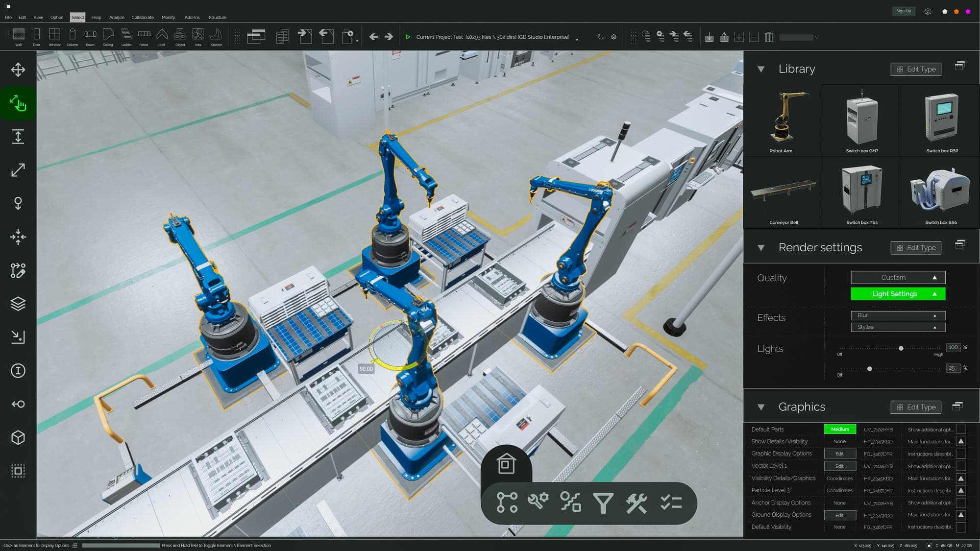Open the checklist icon in floating toolbar
Screen dimensions: 980x551
[x=671, y=503]
